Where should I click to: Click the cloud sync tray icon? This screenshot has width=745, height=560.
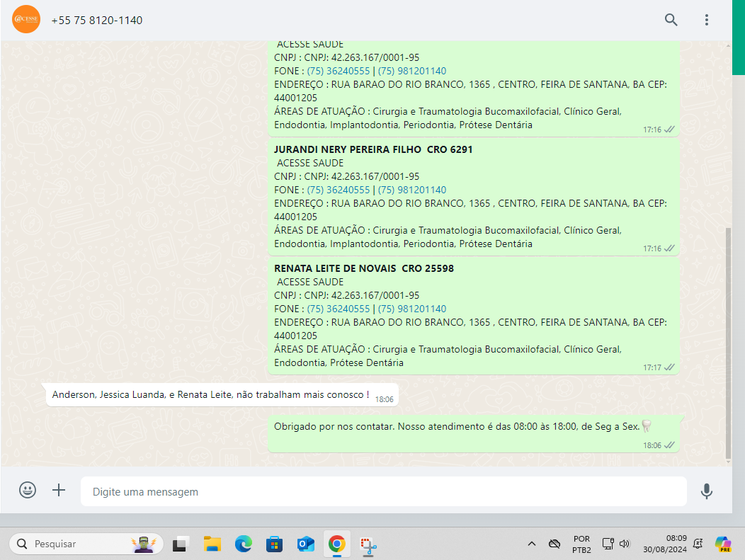(x=555, y=544)
